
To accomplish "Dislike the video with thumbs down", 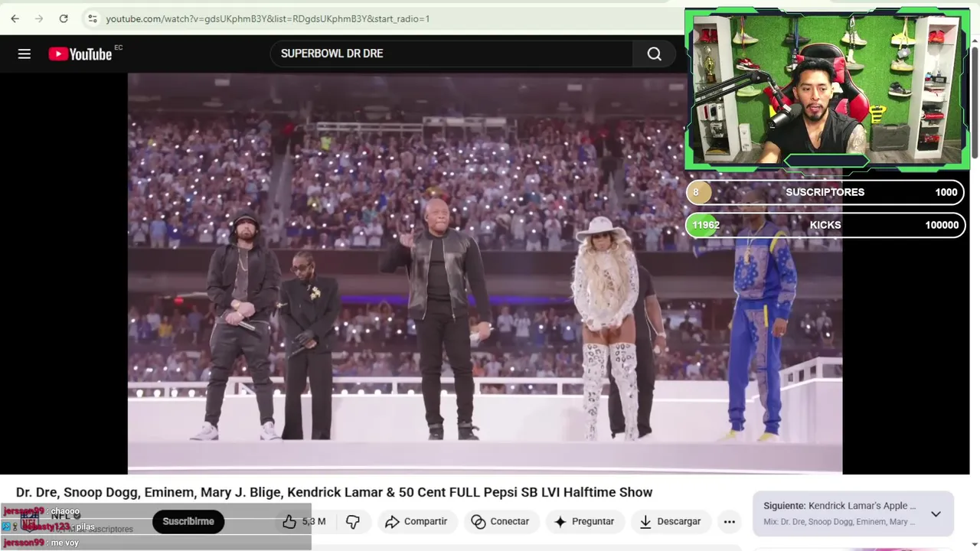I will click(x=353, y=521).
